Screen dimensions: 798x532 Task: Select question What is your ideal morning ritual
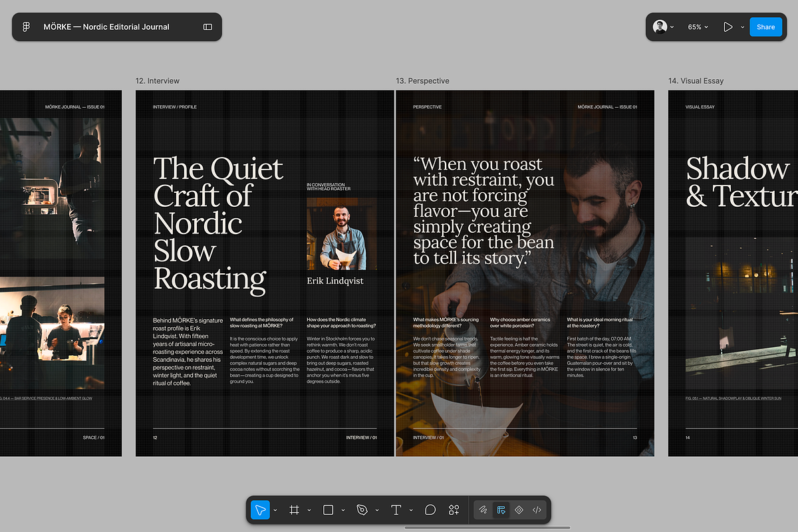coord(600,323)
